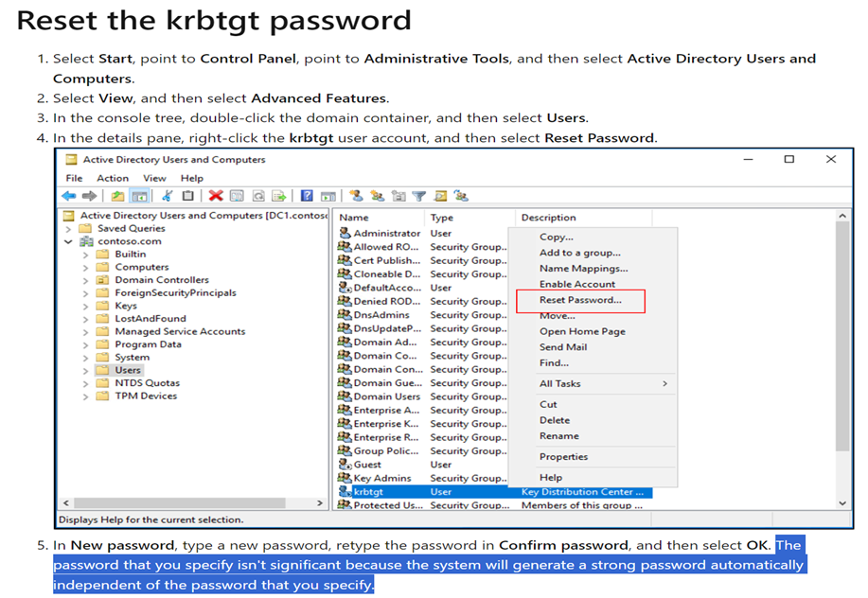Select the Properties toolbar icon
Image resolution: width=868 pixels, height=598 pixels.
(x=237, y=195)
